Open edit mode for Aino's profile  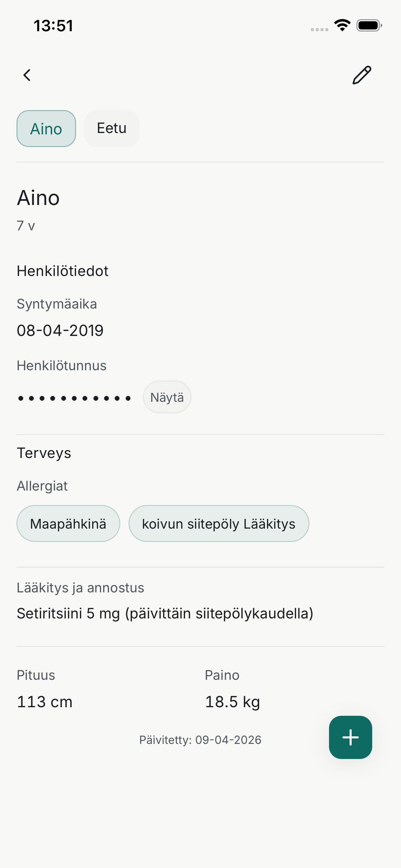pyautogui.click(x=362, y=75)
